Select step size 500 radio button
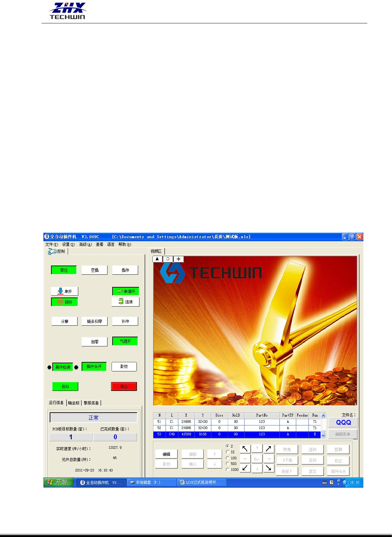Screen dimensions: 392x537 click(x=227, y=464)
